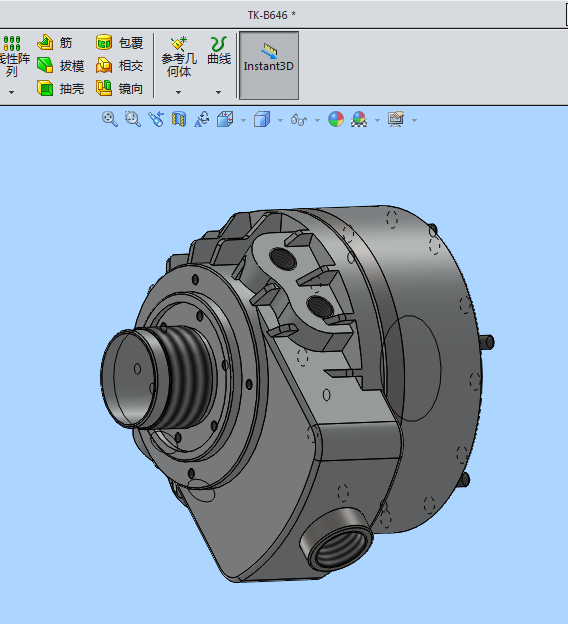Click Zoom to Area icon
This screenshot has width=568, height=624.
[x=133, y=119]
